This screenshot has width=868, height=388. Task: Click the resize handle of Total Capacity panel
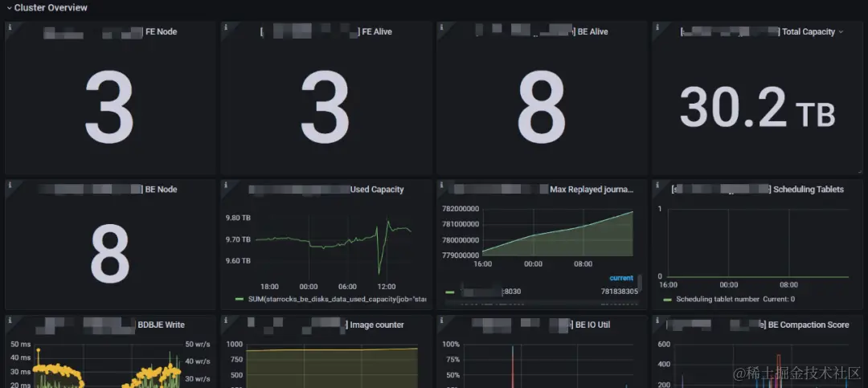(x=860, y=172)
